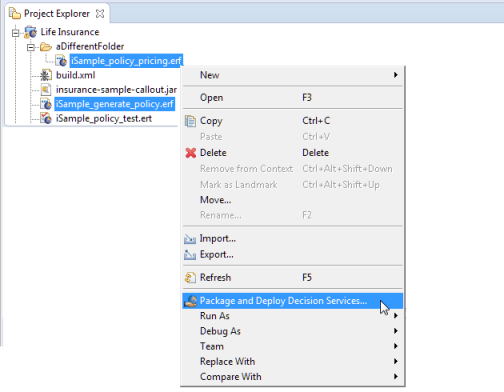Open the Debug As menu entry

click(x=293, y=331)
